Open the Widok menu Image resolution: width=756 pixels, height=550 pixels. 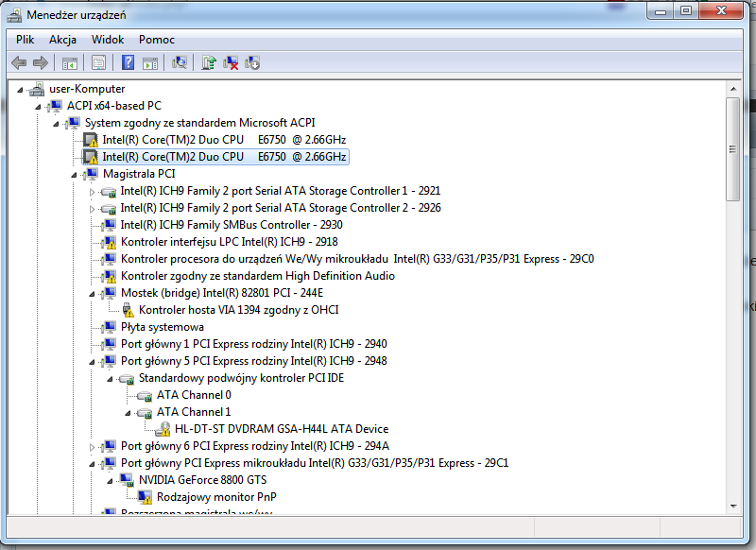coord(108,40)
